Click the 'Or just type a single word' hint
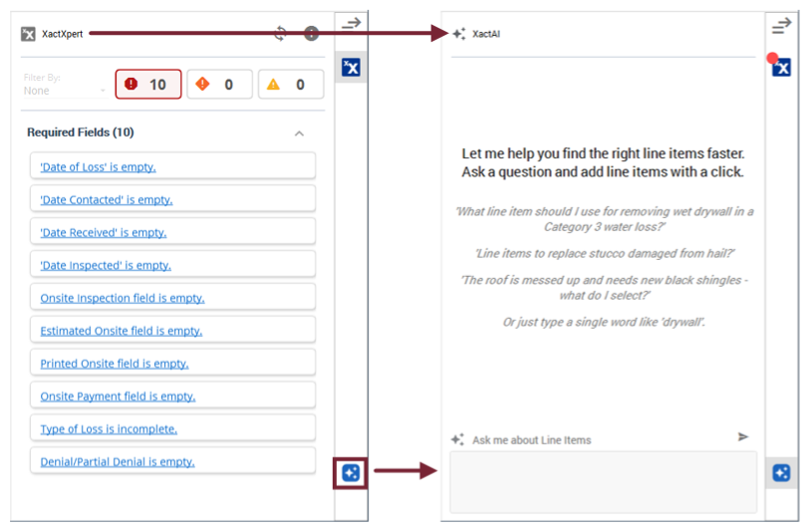Viewport: 808px width, 532px height. click(604, 322)
